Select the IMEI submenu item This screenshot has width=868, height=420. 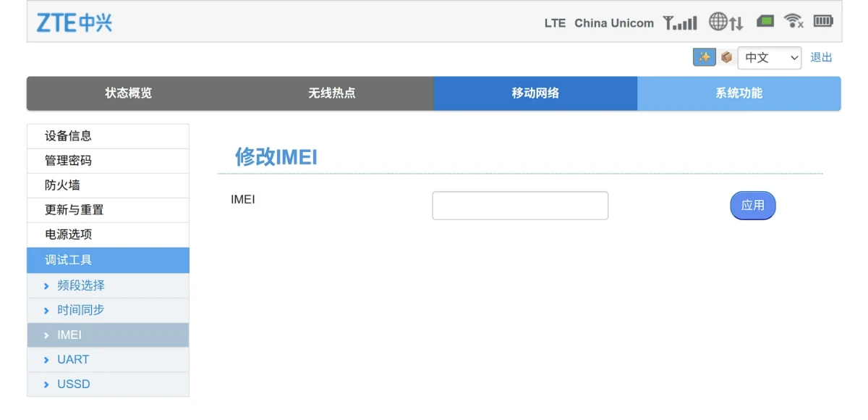click(x=108, y=335)
